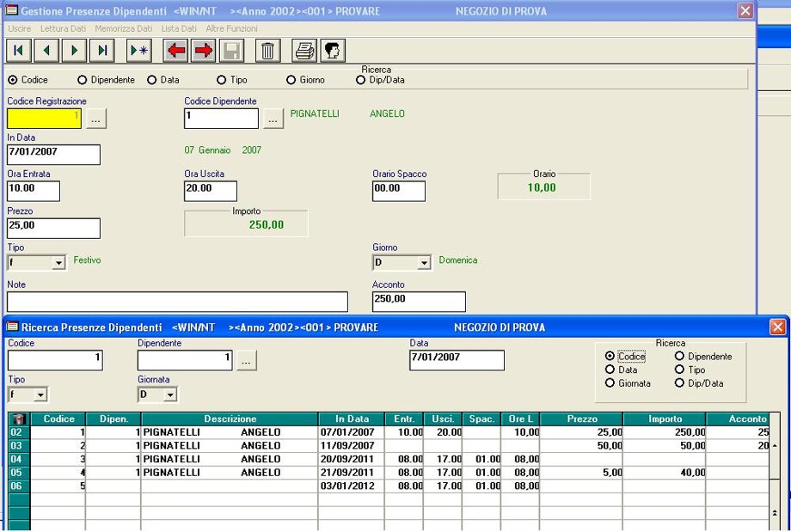Print using the printer icon
Screen dimensions: 791x532
click(304, 51)
